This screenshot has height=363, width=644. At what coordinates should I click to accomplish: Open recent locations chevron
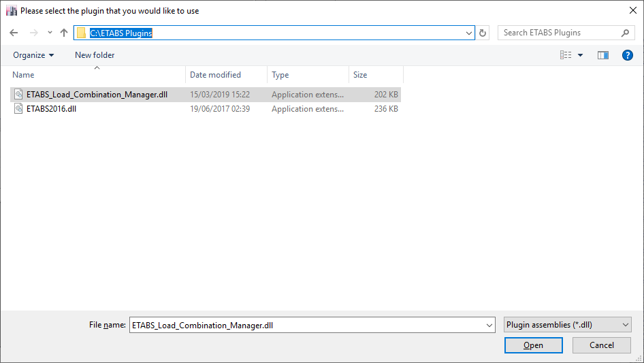tap(50, 33)
